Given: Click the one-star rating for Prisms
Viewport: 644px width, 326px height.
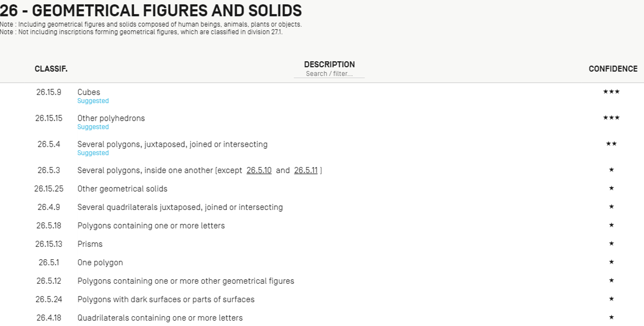Looking at the screenshot, I should 611,244.
